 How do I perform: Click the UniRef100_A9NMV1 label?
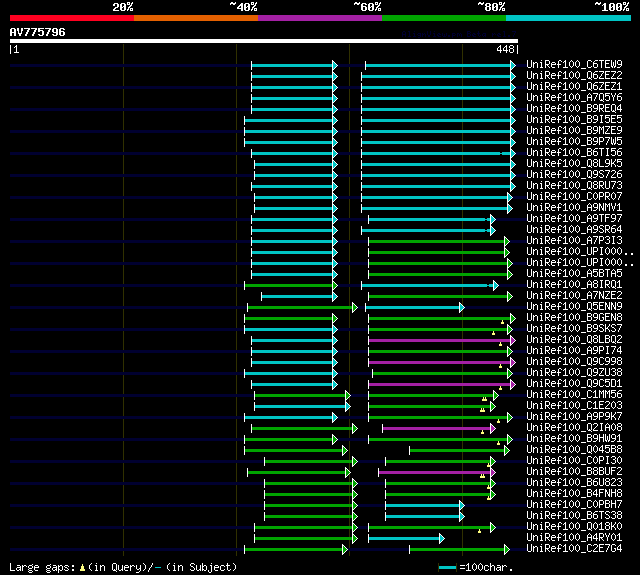pos(574,208)
